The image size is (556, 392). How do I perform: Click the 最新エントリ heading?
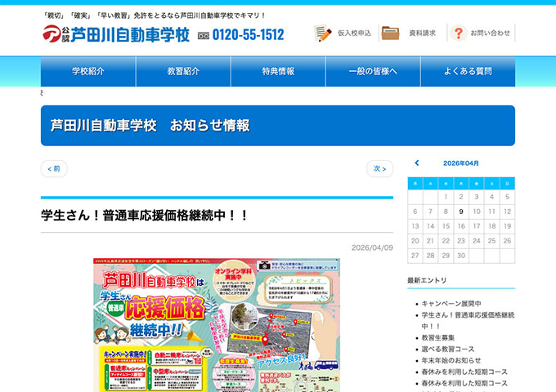coord(427,280)
